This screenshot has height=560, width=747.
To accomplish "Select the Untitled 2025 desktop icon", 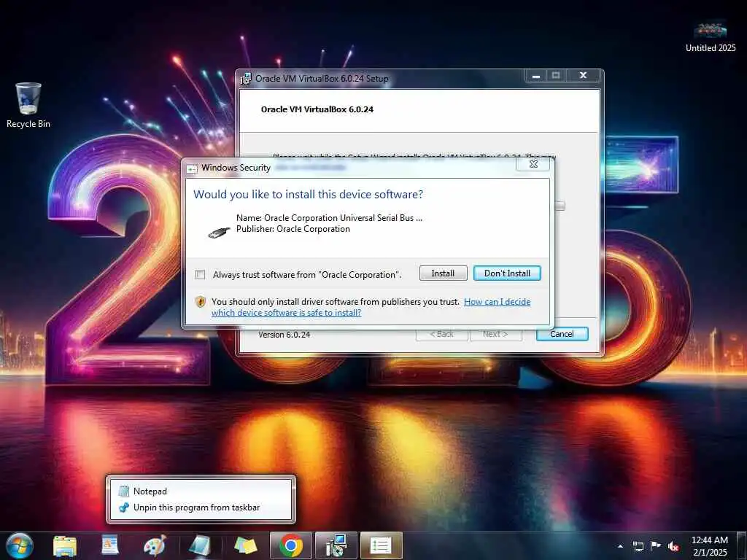I will point(711,37).
